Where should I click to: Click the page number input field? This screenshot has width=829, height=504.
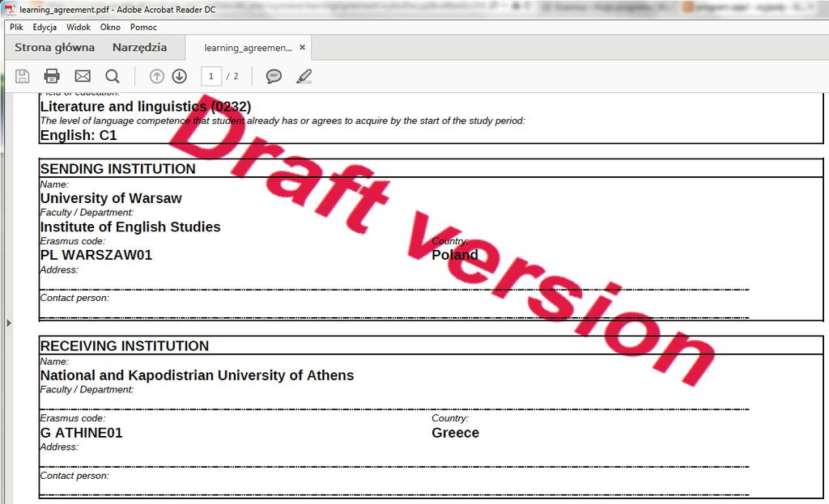click(211, 76)
